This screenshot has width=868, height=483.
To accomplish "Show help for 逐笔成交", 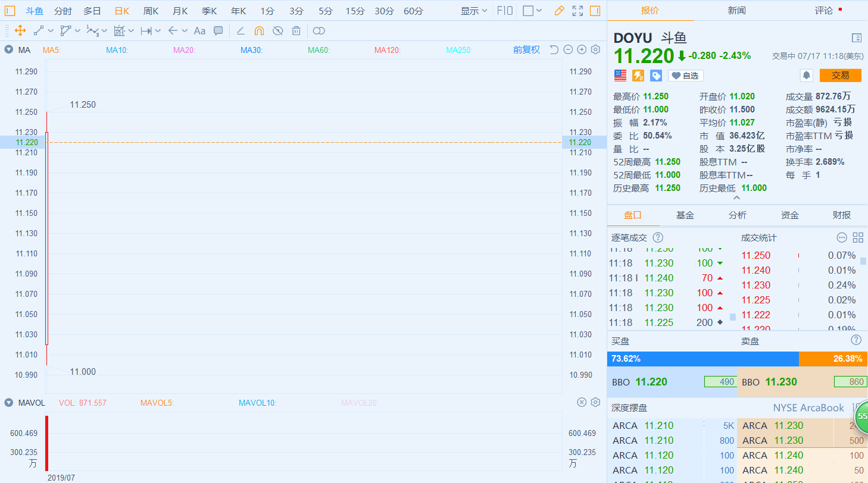I will [x=658, y=237].
